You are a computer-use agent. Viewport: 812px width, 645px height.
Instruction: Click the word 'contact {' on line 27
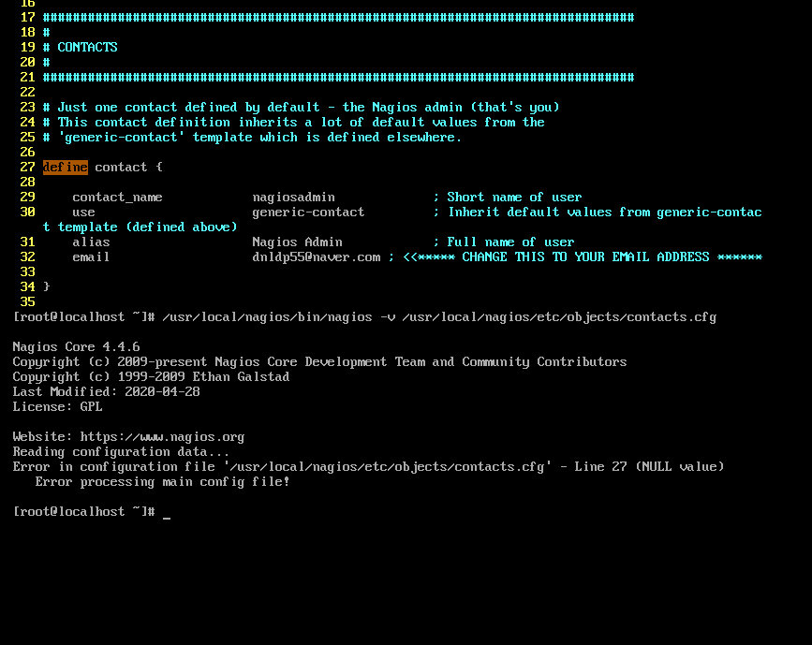click(x=129, y=168)
